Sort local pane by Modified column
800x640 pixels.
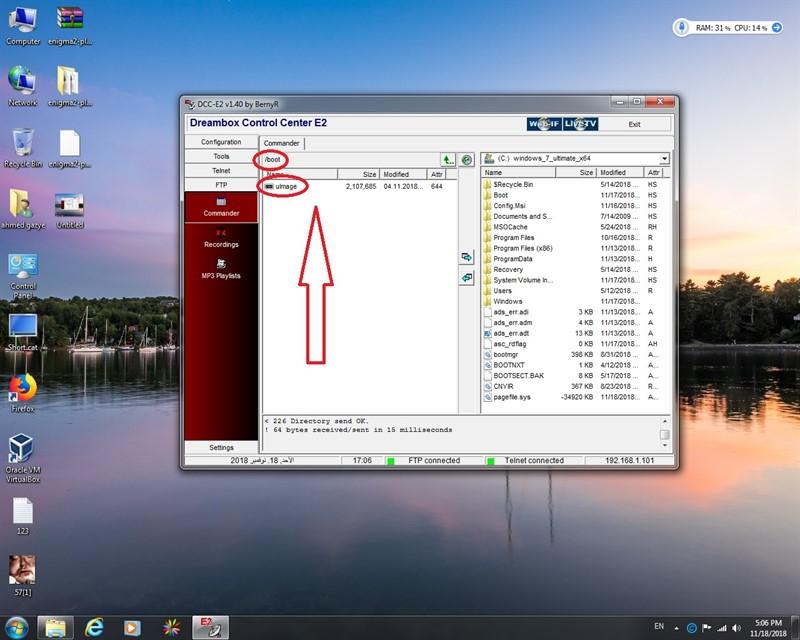click(x=620, y=173)
